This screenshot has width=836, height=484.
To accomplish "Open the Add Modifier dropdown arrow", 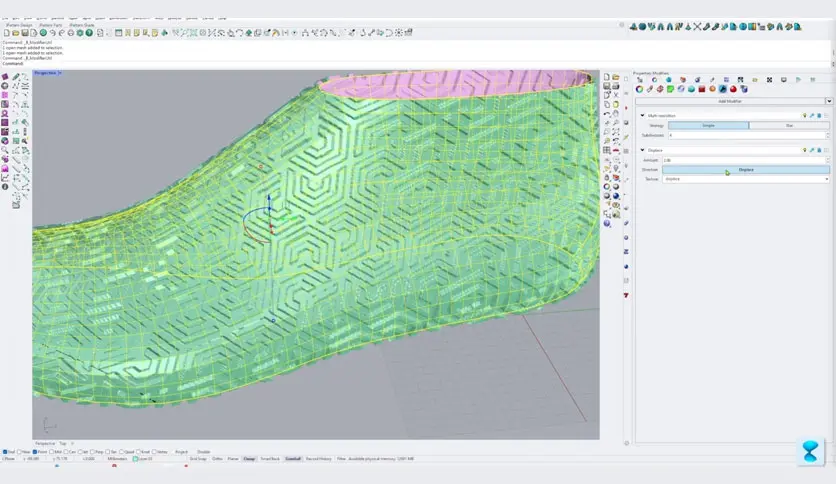I will (x=829, y=101).
